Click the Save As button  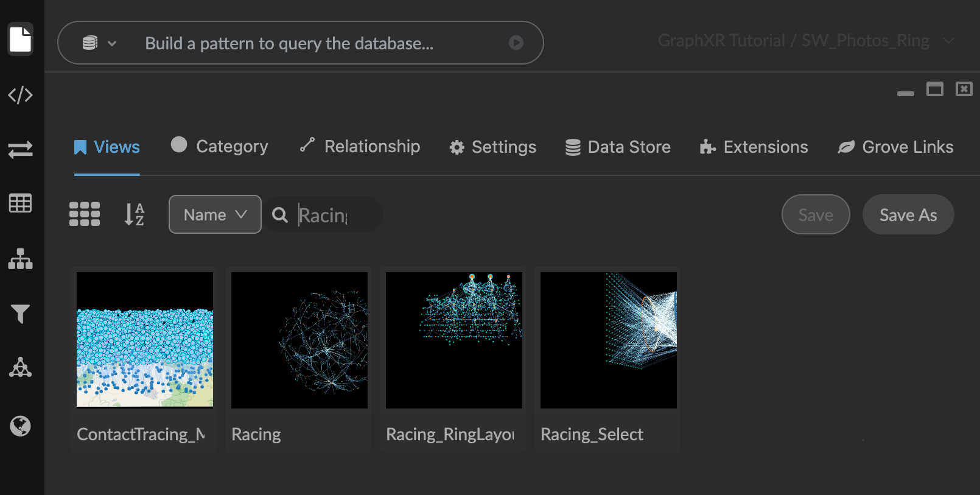pos(908,214)
